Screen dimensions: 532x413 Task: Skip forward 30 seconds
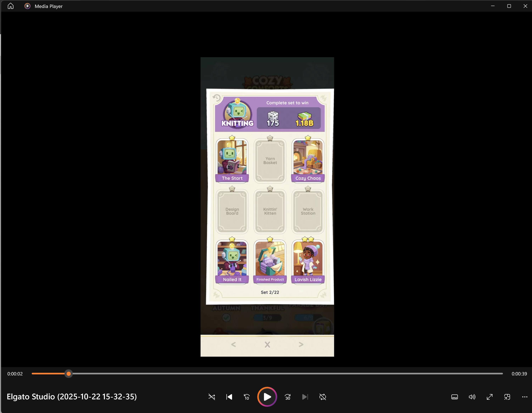point(288,397)
